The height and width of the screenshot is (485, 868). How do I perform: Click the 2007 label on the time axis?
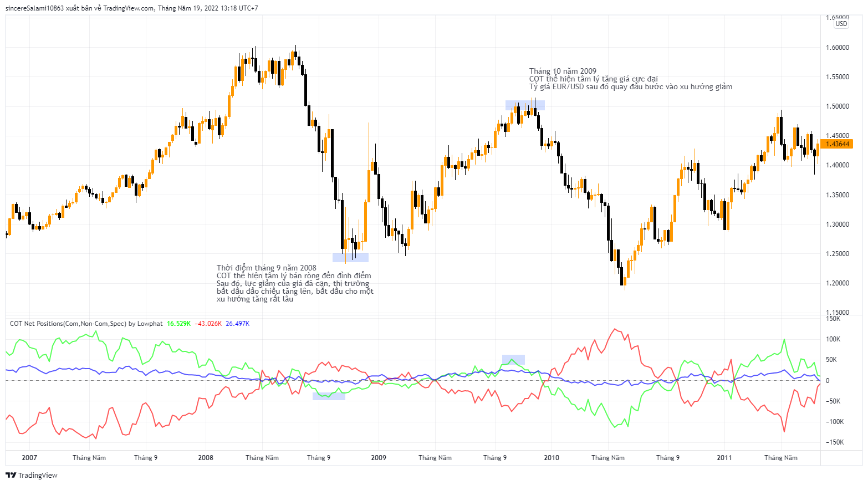pos(29,458)
